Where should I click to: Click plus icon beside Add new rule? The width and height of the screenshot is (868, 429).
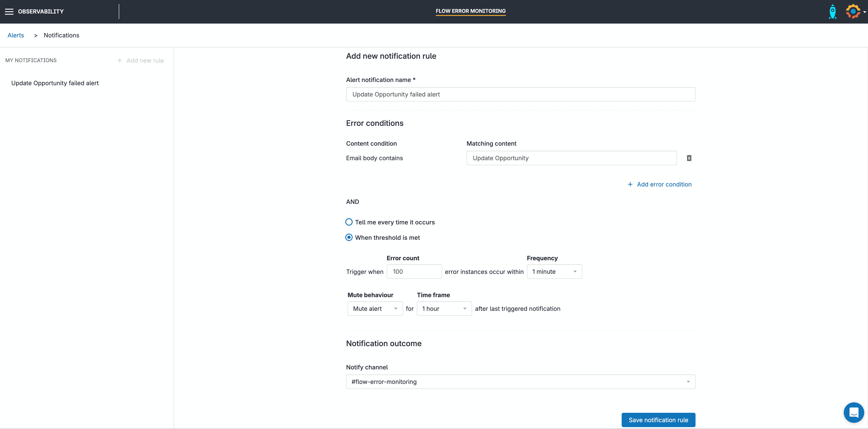coord(120,60)
